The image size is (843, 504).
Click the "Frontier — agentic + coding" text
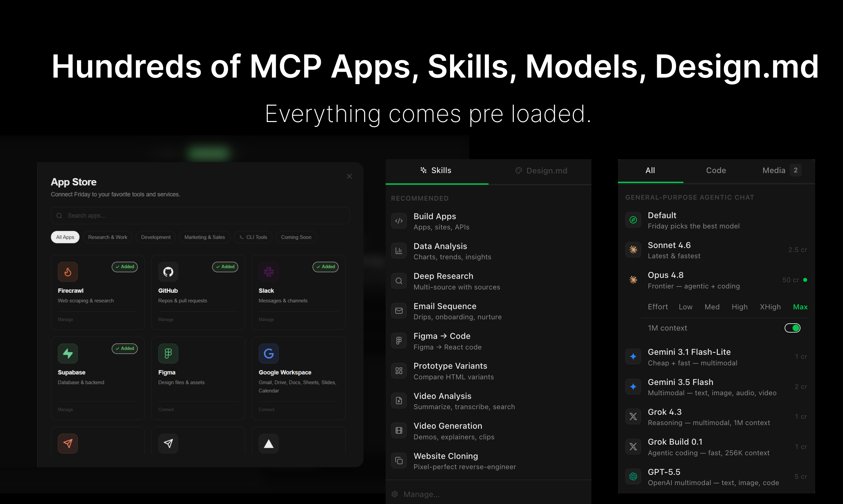[694, 286]
